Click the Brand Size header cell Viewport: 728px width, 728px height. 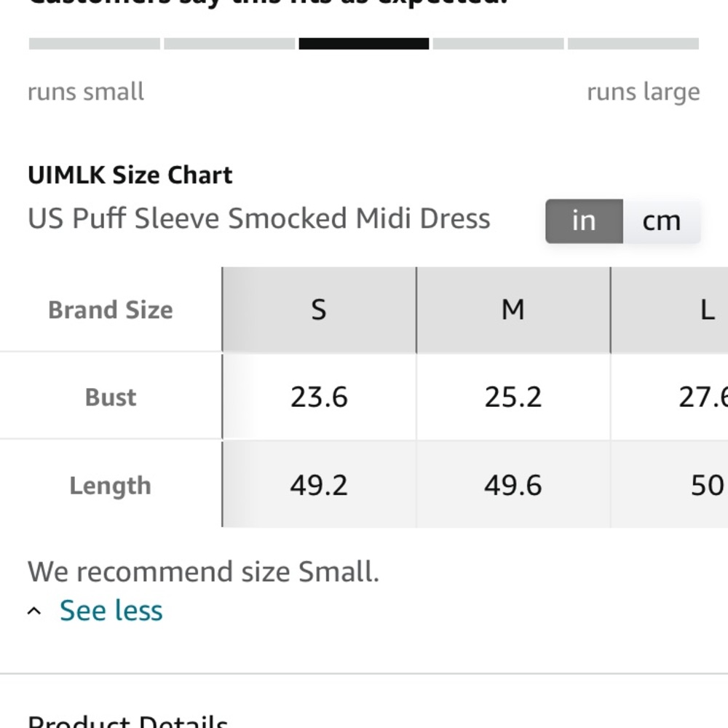pos(111,309)
